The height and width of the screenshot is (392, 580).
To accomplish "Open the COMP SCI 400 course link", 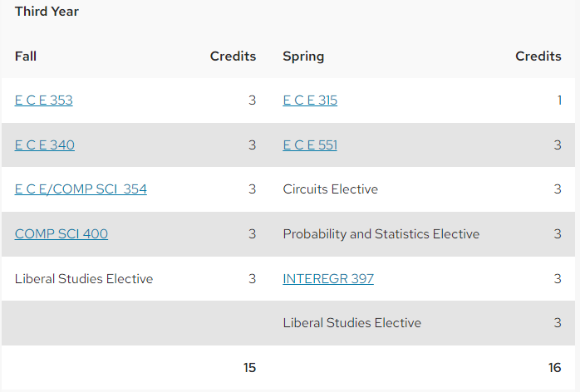I will (x=61, y=233).
